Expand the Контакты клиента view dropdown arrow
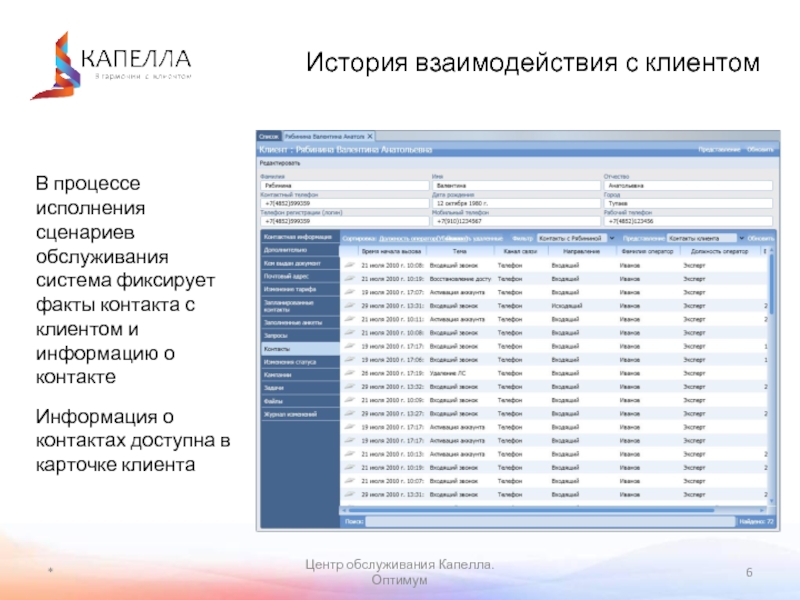800x600 pixels. pos(741,238)
